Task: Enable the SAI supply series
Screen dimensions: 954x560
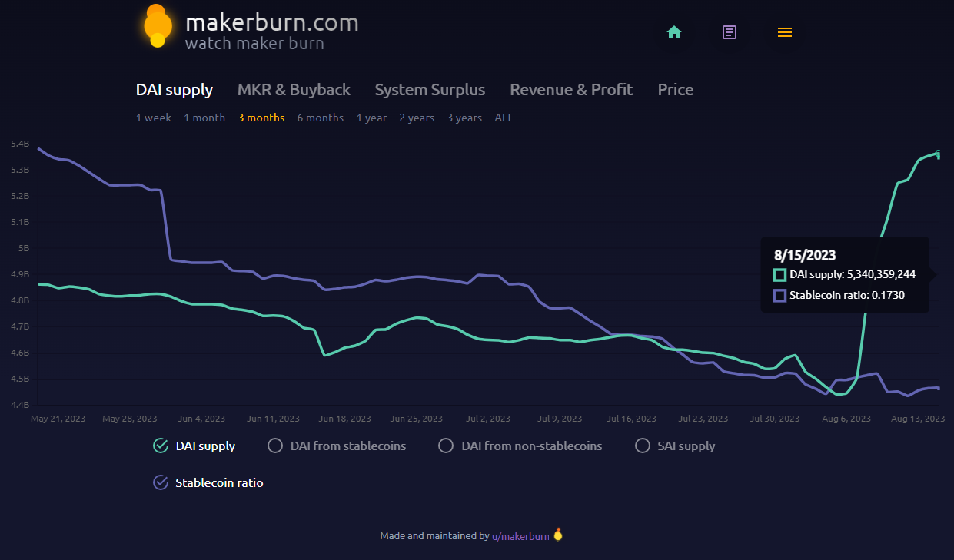Action: pos(643,446)
